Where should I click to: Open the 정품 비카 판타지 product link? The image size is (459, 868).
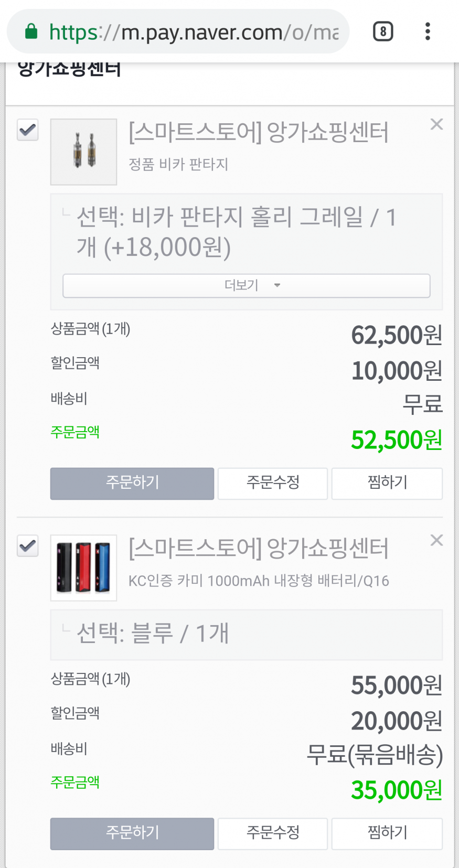[178, 165]
